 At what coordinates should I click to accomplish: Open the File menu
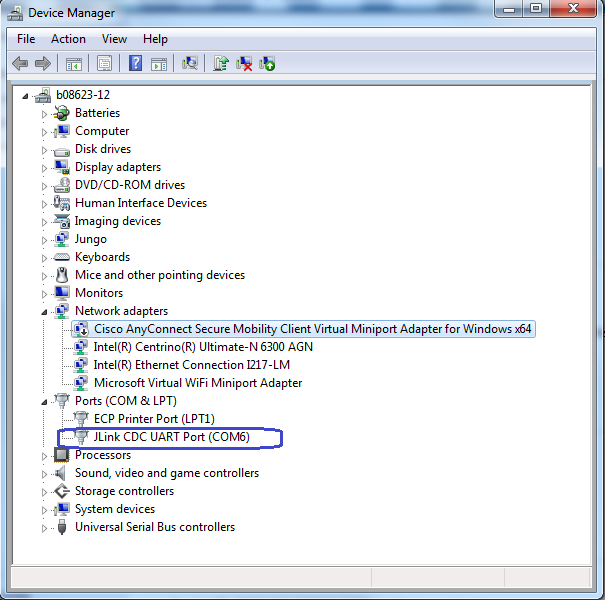pos(26,39)
